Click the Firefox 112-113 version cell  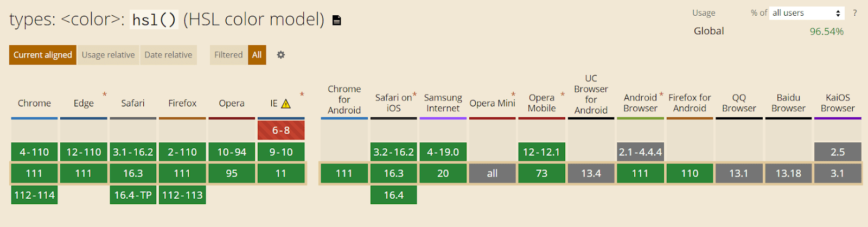[x=182, y=195]
